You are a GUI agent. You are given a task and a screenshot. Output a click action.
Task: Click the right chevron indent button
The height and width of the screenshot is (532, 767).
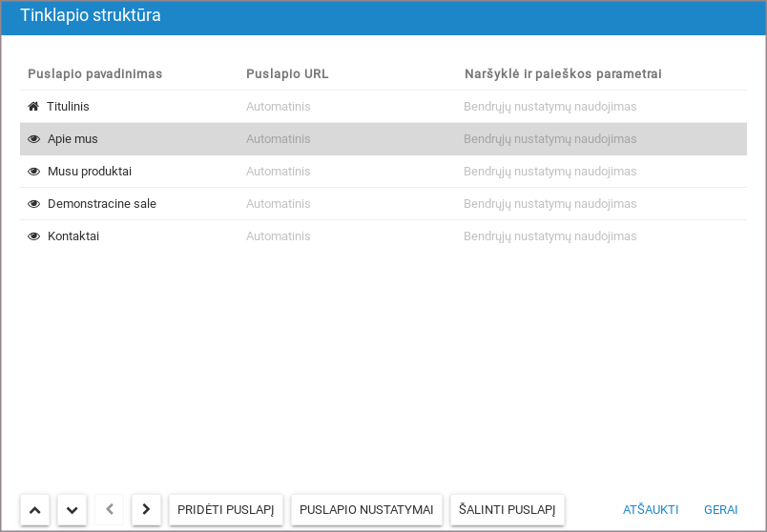coord(146,509)
